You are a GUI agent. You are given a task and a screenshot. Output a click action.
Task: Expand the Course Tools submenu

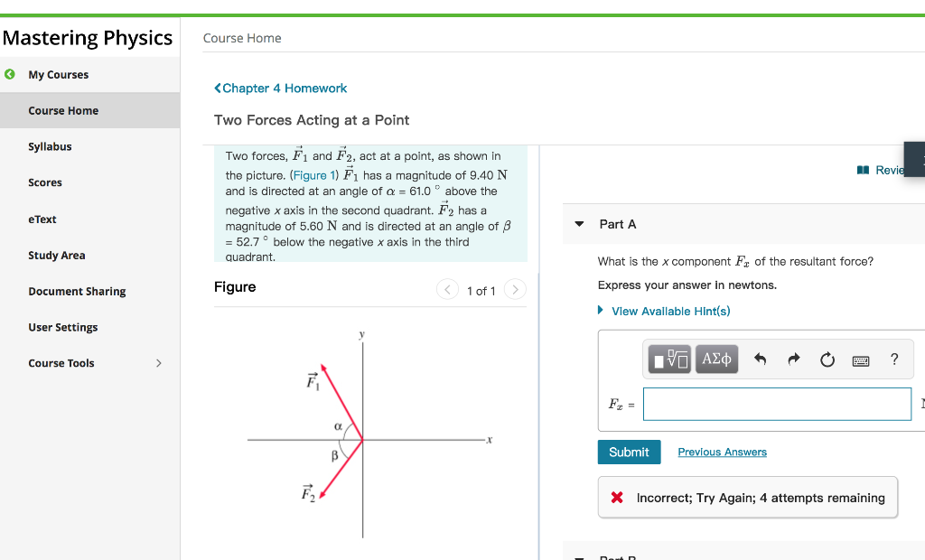coord(158,363)
